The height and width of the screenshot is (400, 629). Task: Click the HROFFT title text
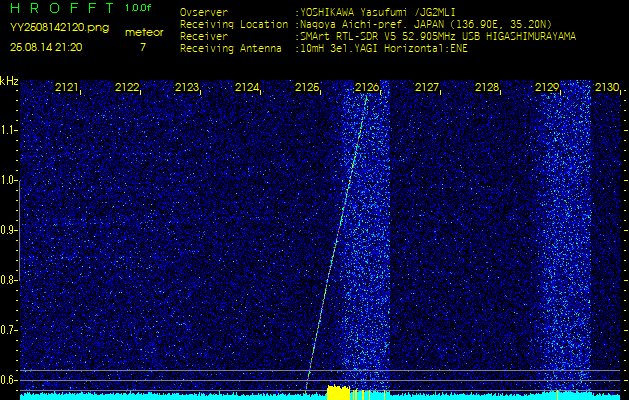(62, 8)
